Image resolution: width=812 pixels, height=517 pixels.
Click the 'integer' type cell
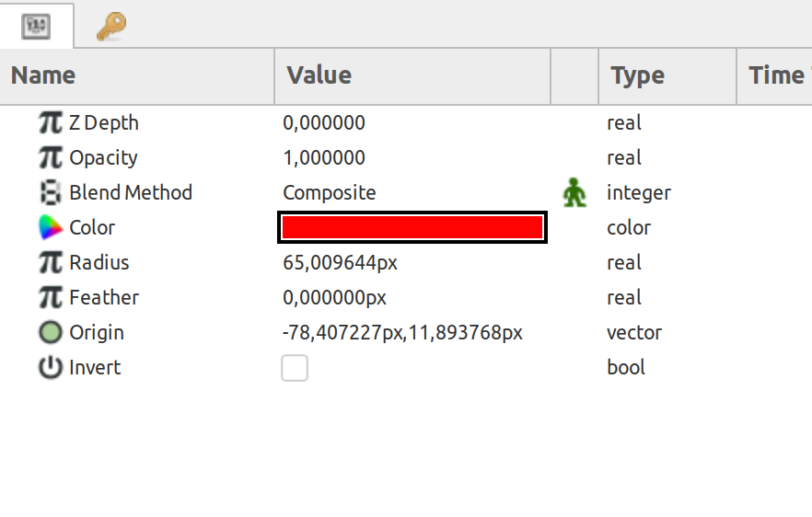coord(639,193)
